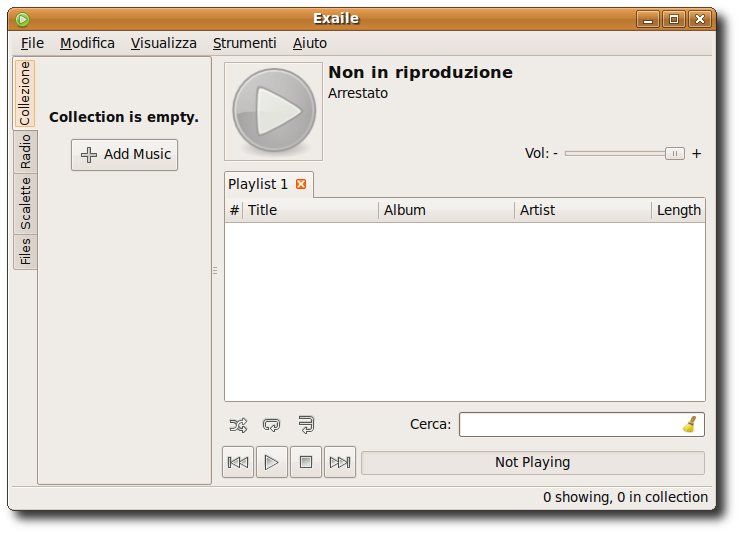Click the Not Playing progress bar
The image size is (740, 534).
(x=533, y=462)
